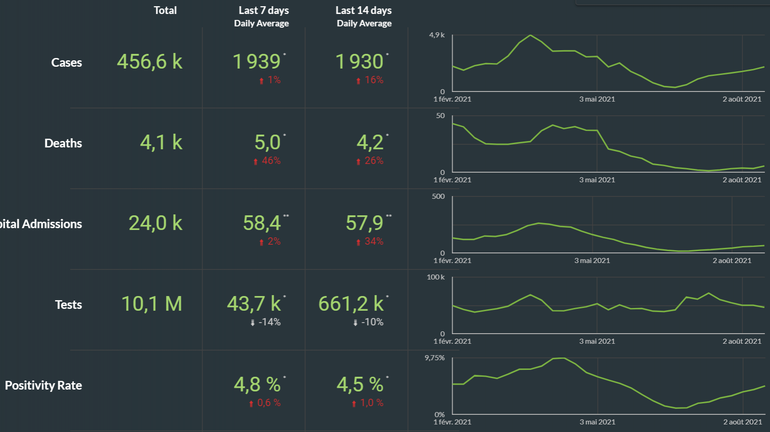Click the Tests trend line chart
Image resolution: width=770 pixels, height=432 pixels.
point(608,304)
